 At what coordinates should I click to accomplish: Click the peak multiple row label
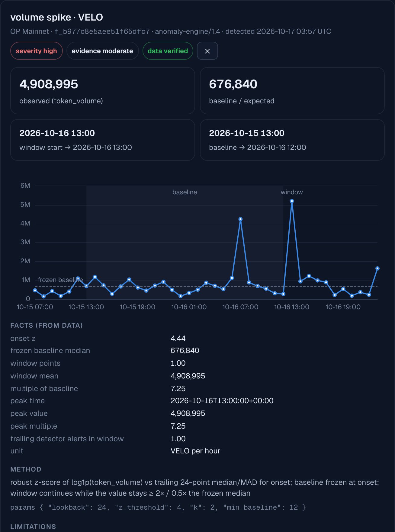click(x=34, y=426)
